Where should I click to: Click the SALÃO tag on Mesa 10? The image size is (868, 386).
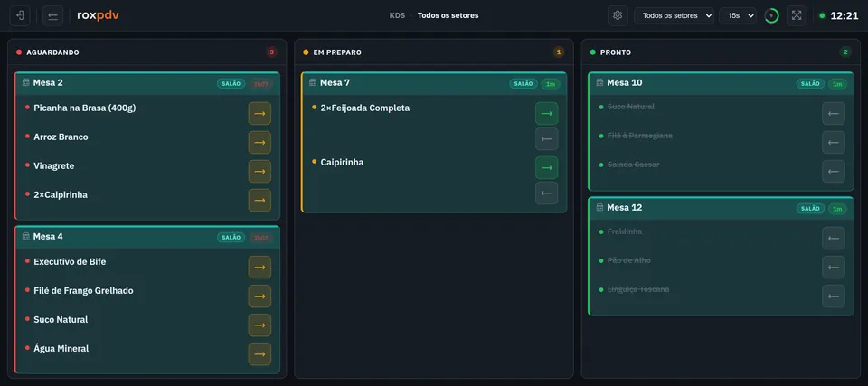[x=810, y=84]
